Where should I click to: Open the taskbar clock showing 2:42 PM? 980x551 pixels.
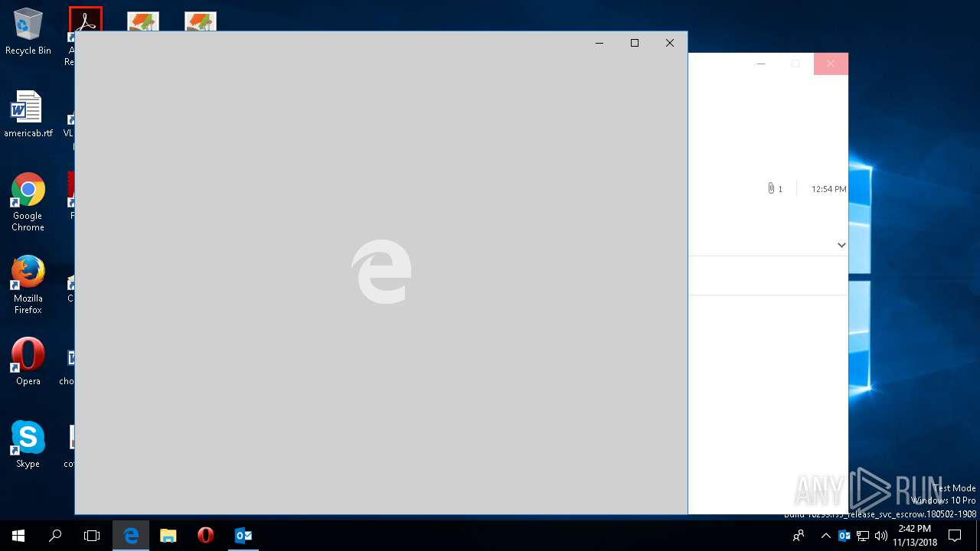point(915,536)
